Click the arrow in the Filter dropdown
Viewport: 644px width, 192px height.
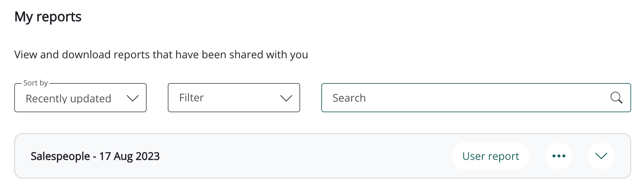[286, 98]
